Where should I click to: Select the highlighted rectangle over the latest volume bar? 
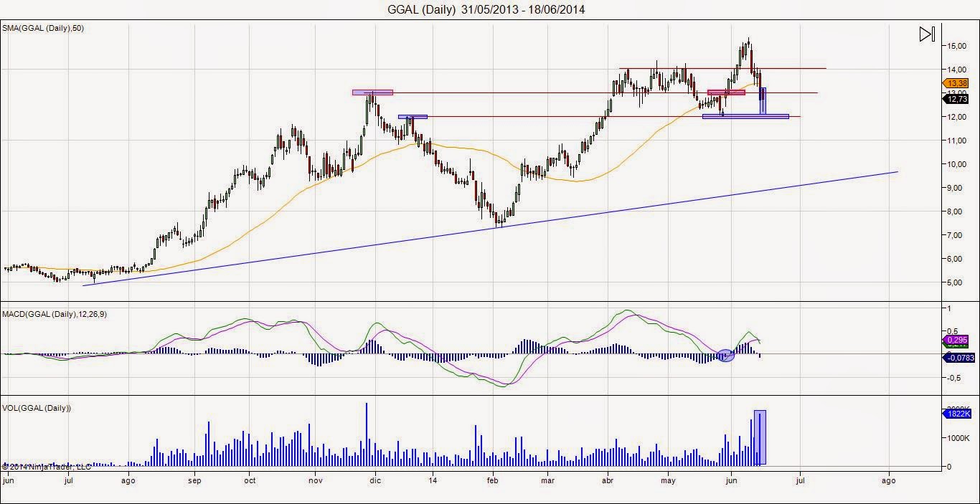coord(760,437)
